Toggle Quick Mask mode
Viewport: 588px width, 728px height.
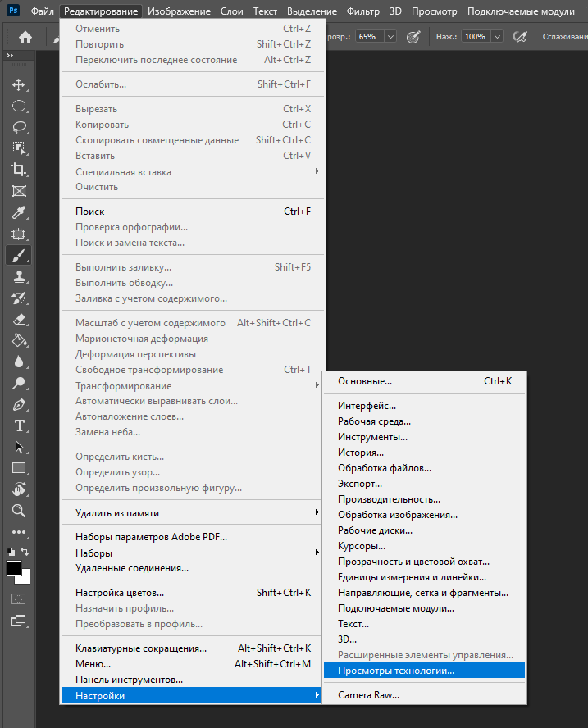19,599
